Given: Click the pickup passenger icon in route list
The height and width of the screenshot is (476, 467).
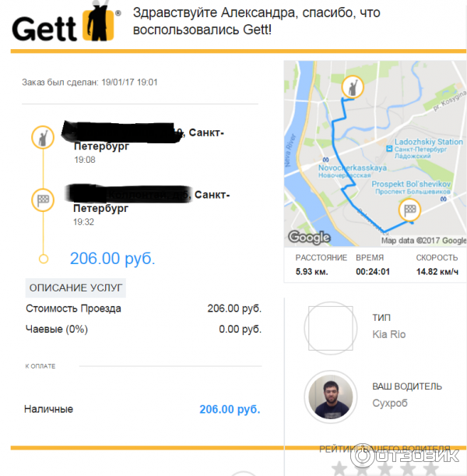Looking at the screenshot, I should (43, 138).
